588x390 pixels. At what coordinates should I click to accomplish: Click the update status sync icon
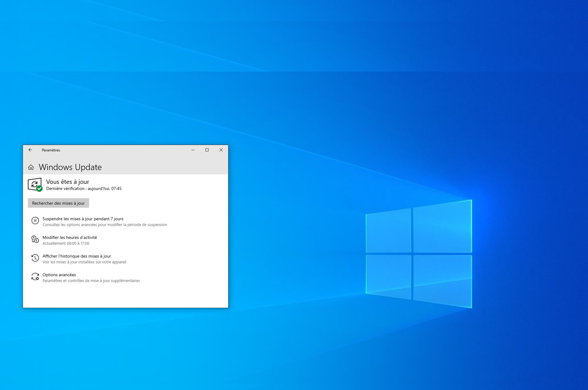tap(35, 185)
